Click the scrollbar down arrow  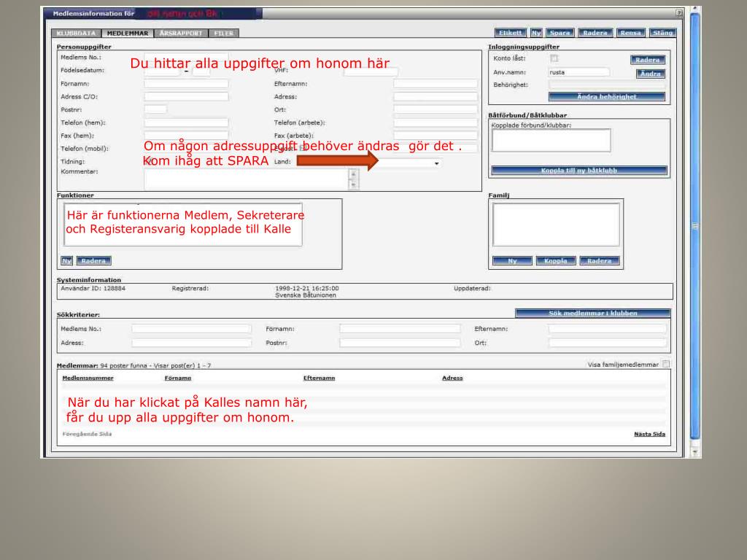click(695, 451)
